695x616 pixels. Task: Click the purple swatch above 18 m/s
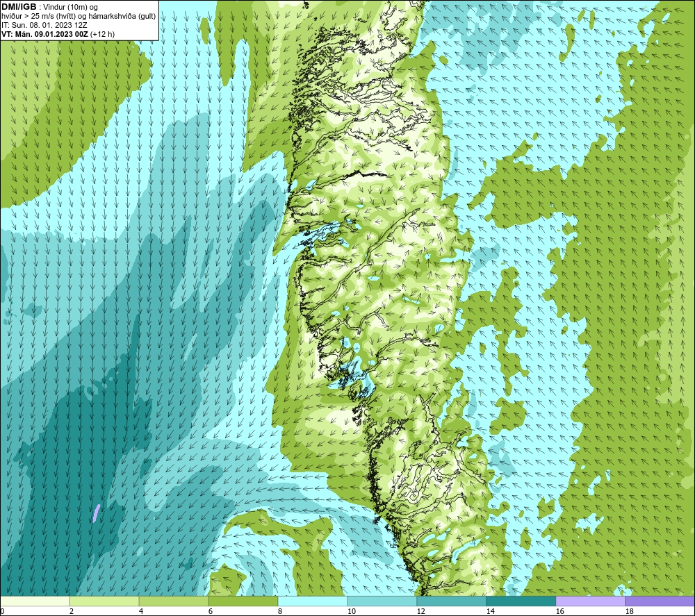(x=660, y=601)
